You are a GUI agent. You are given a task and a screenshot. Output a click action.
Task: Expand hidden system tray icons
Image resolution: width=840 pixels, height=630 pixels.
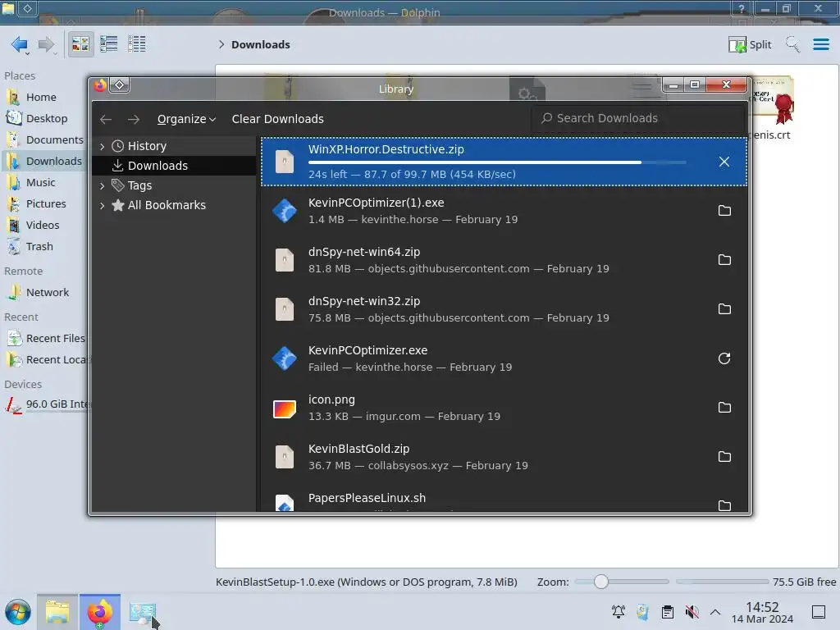coord(715,612)
